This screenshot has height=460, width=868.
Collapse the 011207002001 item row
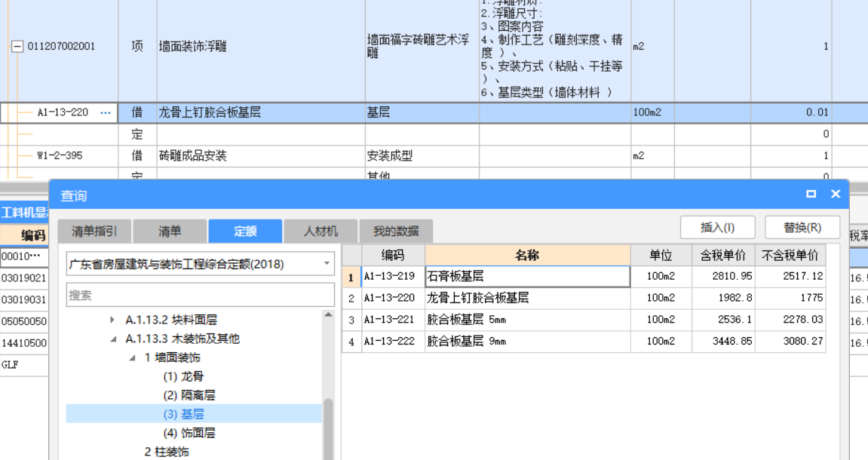click(x=17, y=47)
